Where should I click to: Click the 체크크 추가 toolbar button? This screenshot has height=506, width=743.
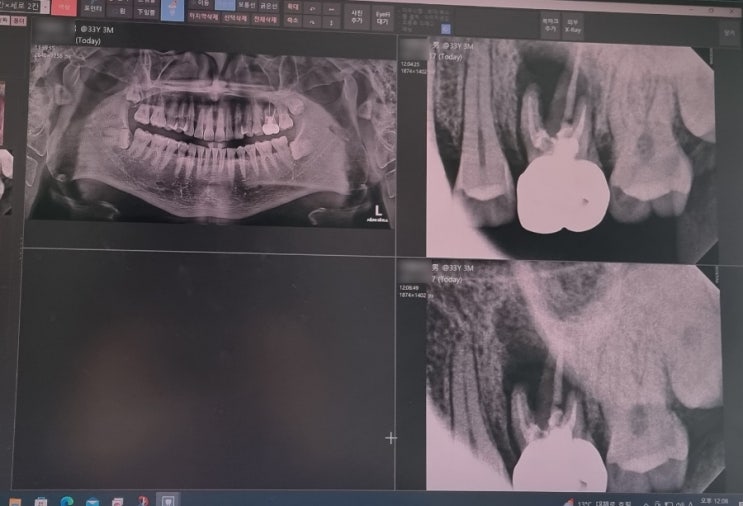tap(550, 25)
